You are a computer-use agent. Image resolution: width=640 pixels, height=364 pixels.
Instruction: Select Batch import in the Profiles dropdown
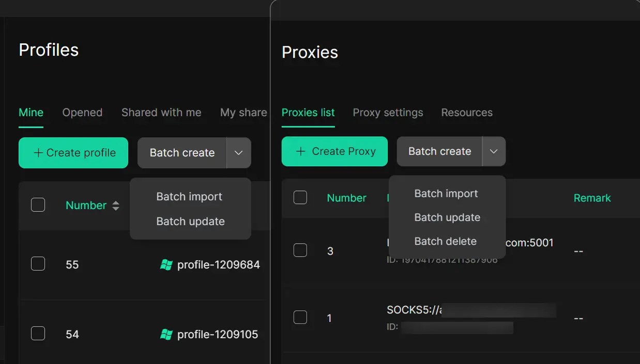(x=189, y=197)
